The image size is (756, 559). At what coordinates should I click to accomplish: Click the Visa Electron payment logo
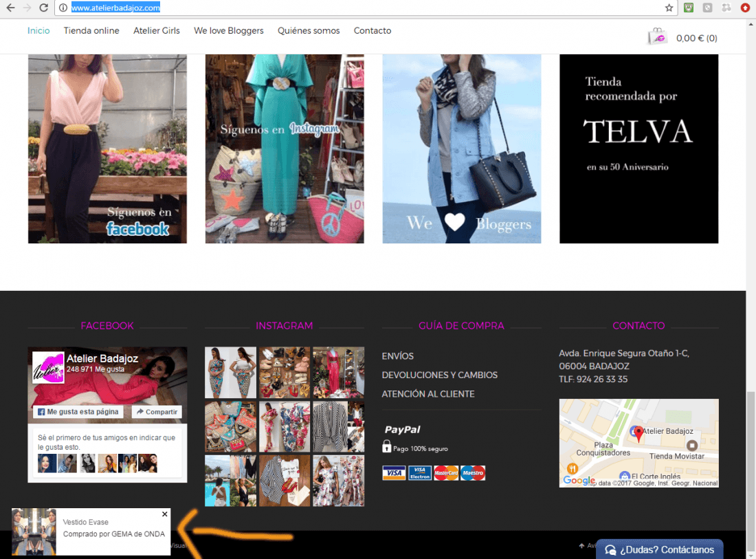(x=420, y=472)
